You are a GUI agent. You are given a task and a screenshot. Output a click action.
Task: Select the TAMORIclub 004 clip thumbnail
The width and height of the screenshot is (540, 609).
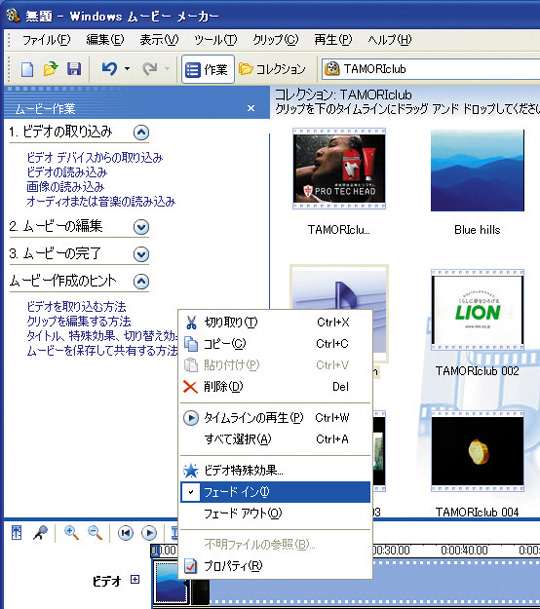coord(477,451)
